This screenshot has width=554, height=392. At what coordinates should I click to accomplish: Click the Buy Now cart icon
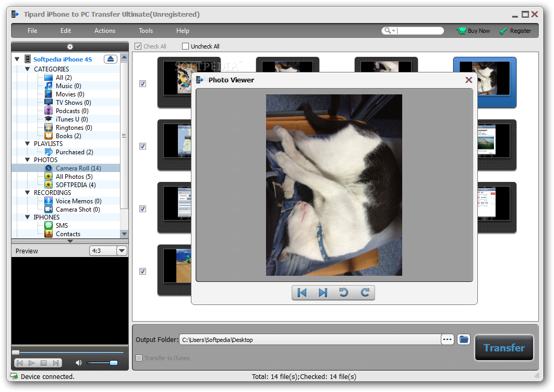click(x=461, y=31)
